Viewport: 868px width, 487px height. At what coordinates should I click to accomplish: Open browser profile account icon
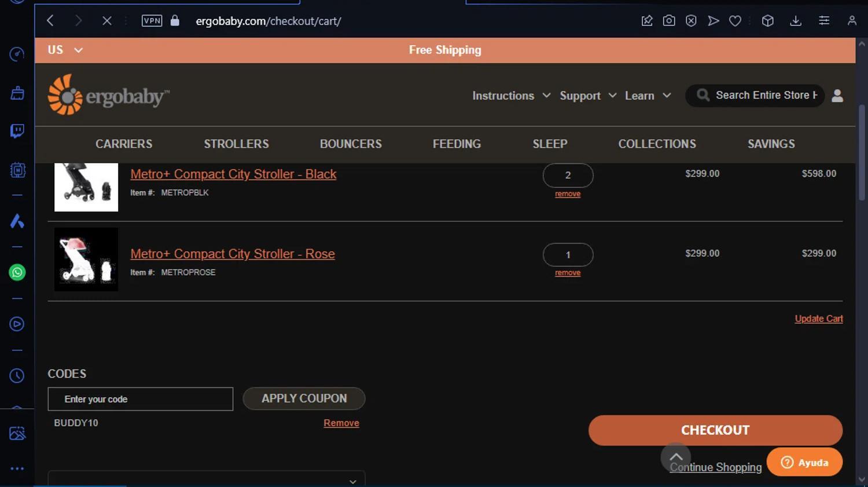(852, 21)
